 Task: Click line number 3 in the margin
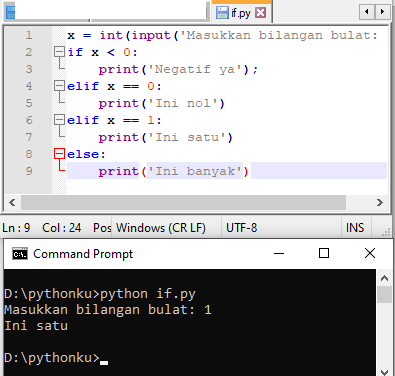point(29,69)
